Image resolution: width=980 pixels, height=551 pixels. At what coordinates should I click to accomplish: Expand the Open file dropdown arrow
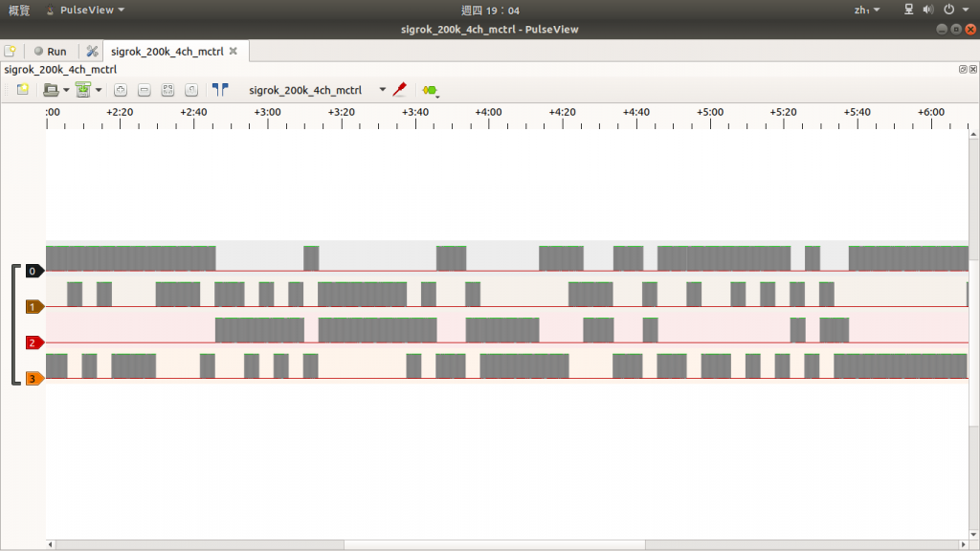point(66,90)
